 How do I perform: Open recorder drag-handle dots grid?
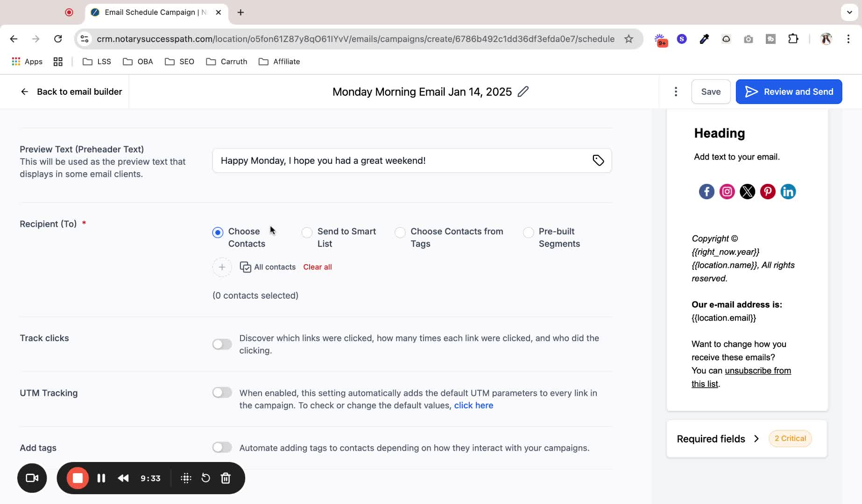point(186,478)
